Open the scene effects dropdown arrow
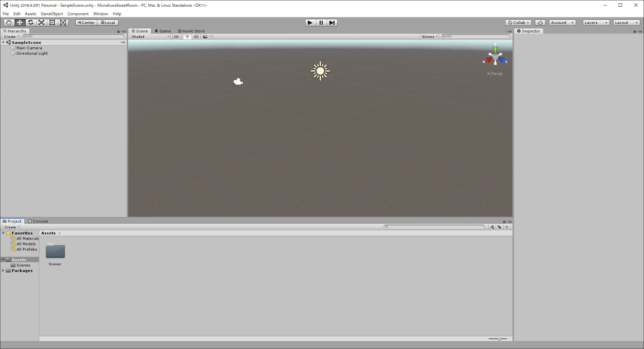 click(211, 36)
